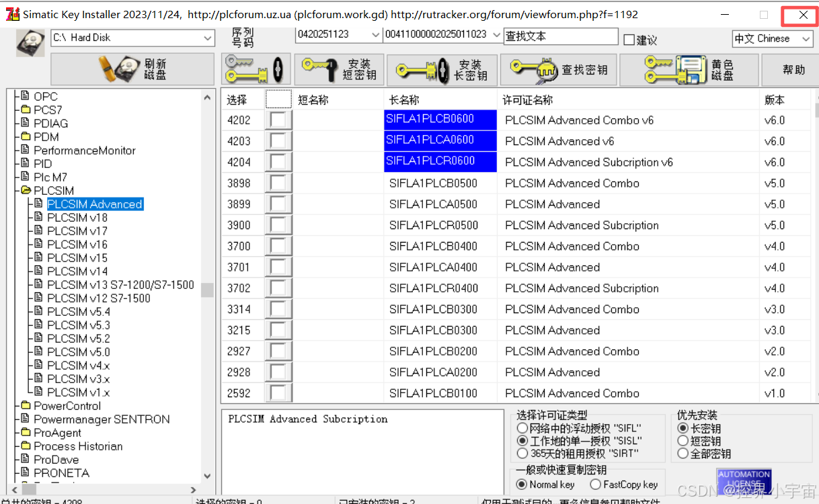Select OPC in the tree
Image resolution: width=819 pixels, height=504 pixels.
point(46,97)
